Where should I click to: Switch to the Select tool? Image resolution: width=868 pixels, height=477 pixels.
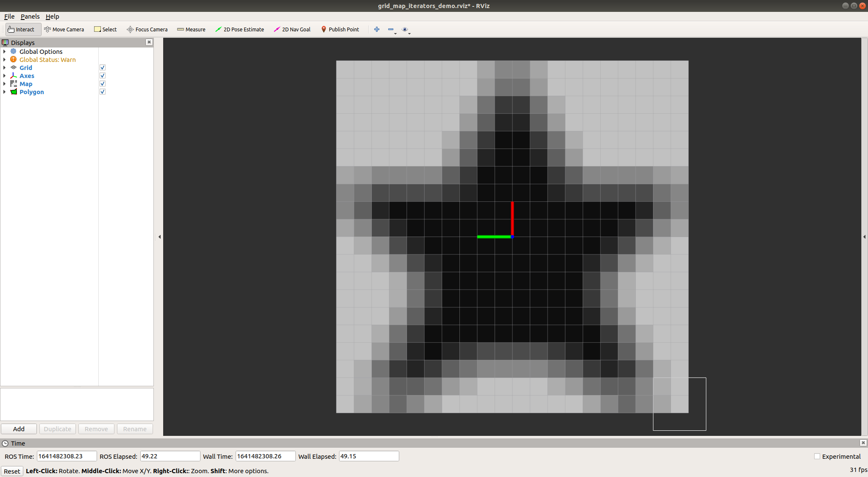[105, 29]
